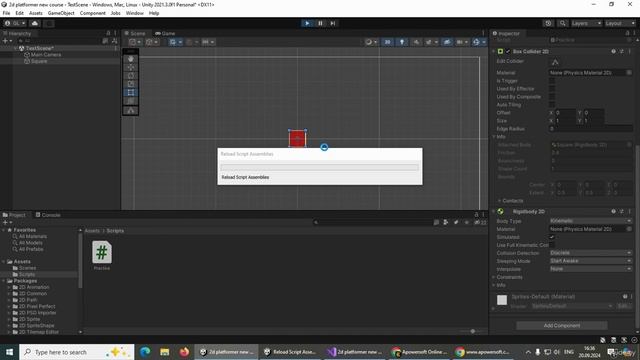Select the Rotate tool in Scene toolbar

pos(131,76)
